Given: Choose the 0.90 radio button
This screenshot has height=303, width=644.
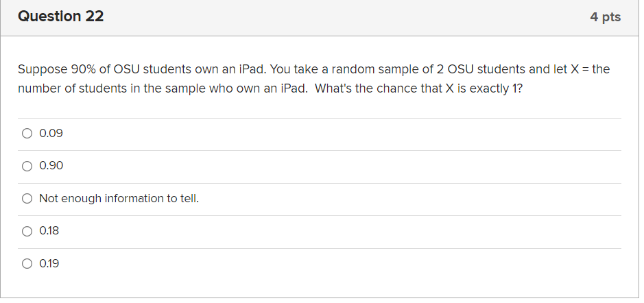Looking at the screenshot, I should (x=27, y=166).
